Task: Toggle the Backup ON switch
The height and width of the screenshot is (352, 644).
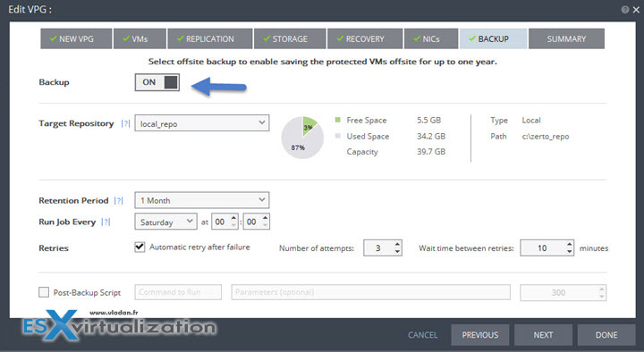Action: click(x=157, y=82)
